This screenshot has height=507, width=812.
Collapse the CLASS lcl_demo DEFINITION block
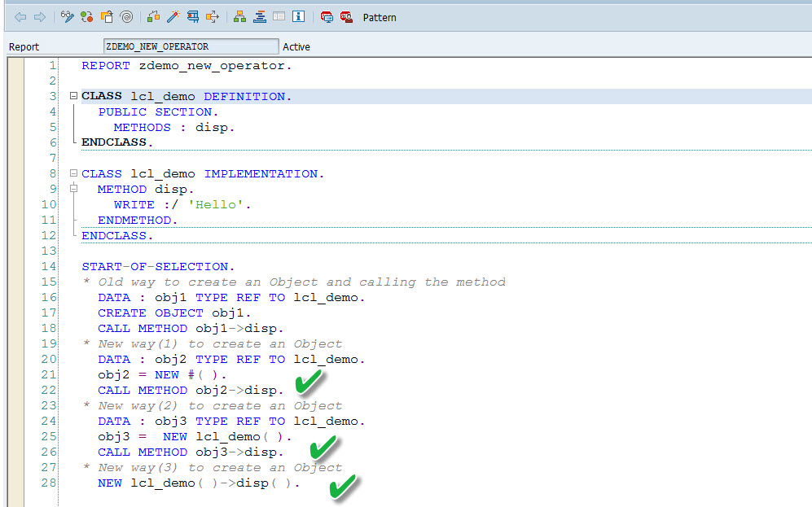73,95
